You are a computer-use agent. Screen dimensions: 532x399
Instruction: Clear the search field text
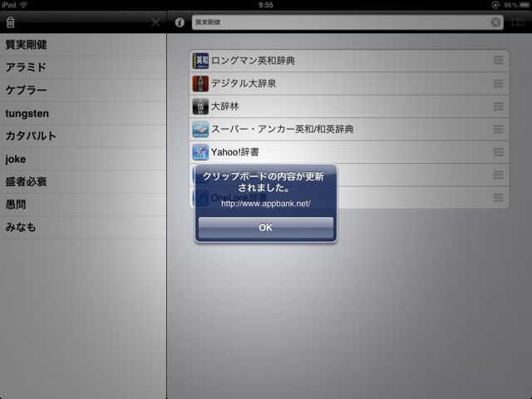click(x=495, y=22)
